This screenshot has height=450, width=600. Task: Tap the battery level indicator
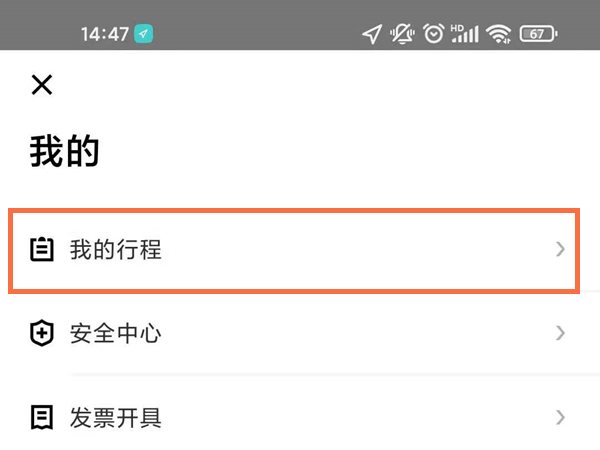pyautogui.click(x=538, y=34)
